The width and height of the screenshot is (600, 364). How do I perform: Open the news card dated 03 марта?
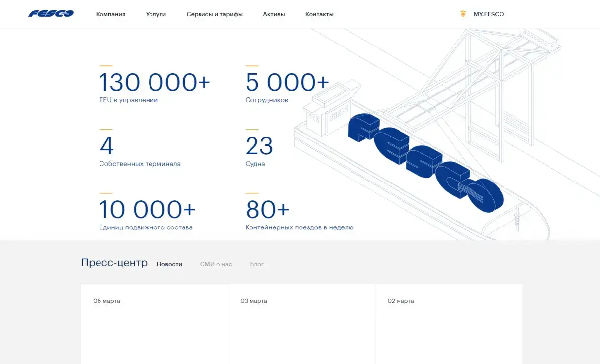click(x=301, y=324)
